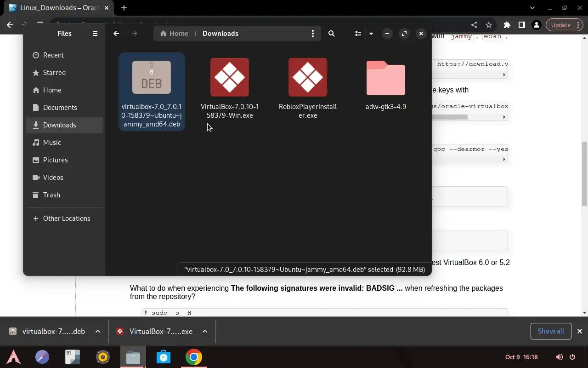Open the Files hamburger menu
588x368 pixels.
tap(95, 34)
